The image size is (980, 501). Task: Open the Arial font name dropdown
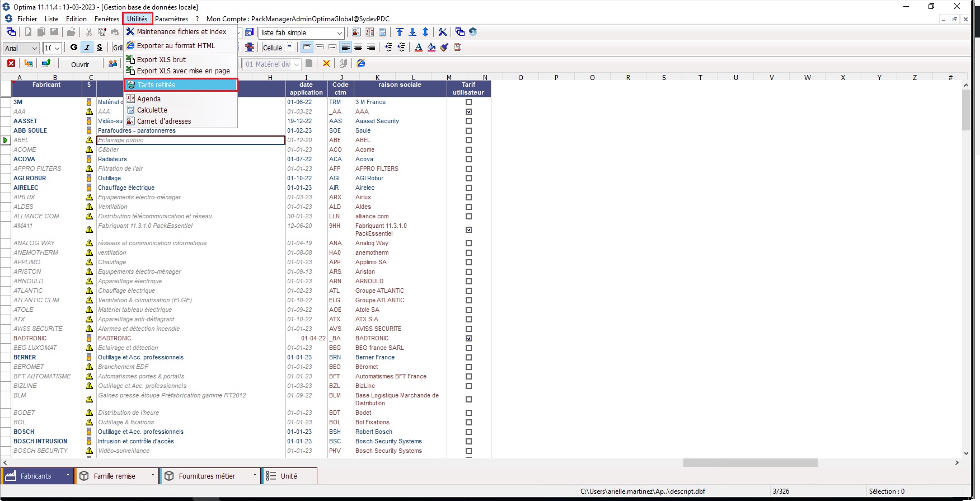pyautogui.click(x=35, y=48)
